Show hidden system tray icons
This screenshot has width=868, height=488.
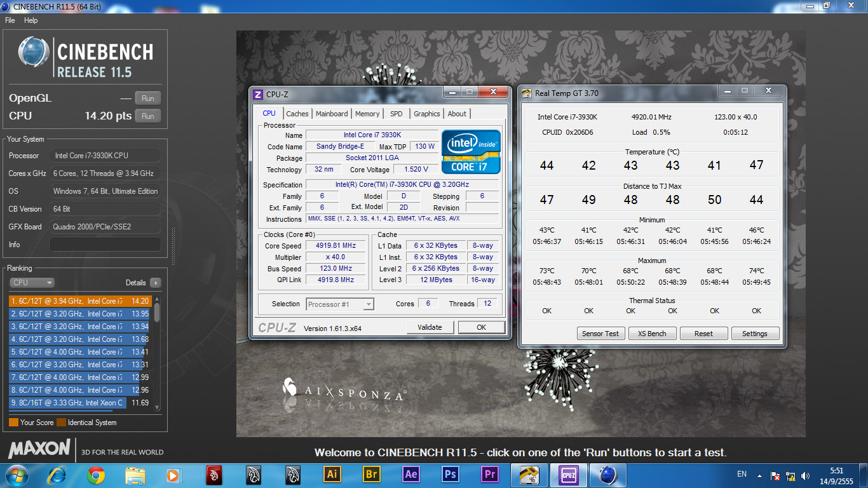coord(759,475)
